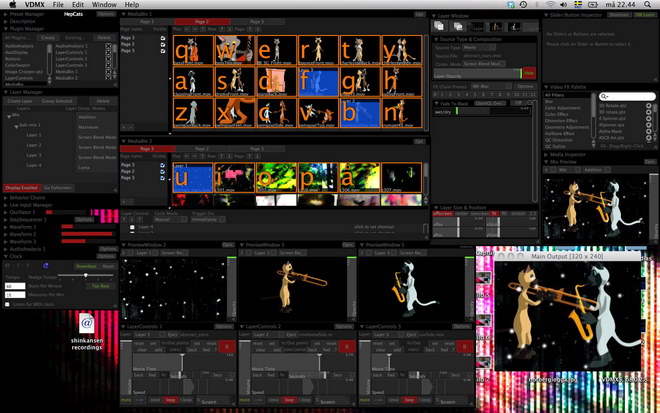Click the Downbeat button in Clock

(x=86, y=266)
